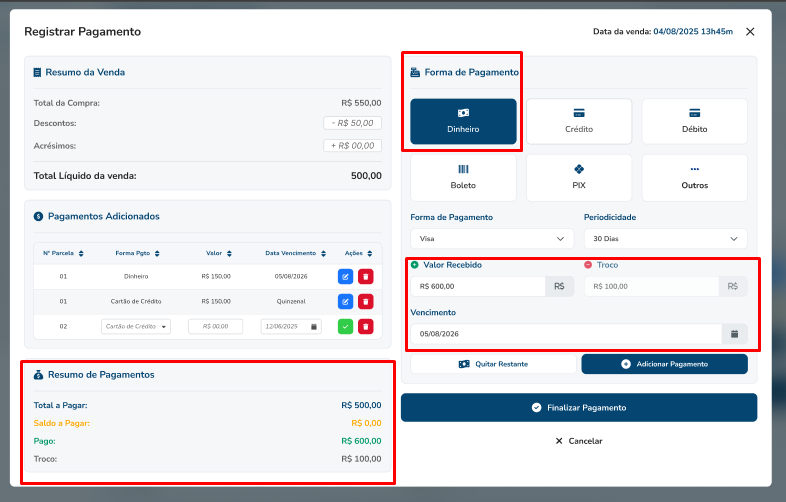
Task: Delete the Cartão de Crédito payment row
Action: coord(365,301)
